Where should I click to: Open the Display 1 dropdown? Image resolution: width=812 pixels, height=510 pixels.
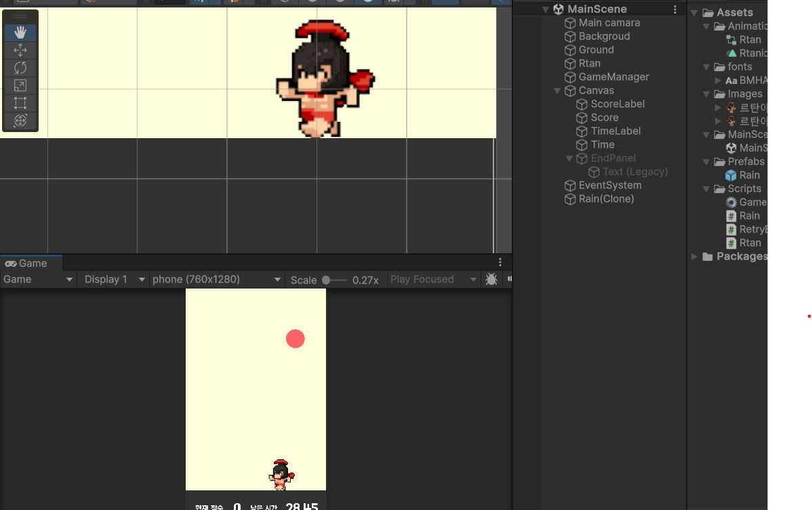[114, 279]
